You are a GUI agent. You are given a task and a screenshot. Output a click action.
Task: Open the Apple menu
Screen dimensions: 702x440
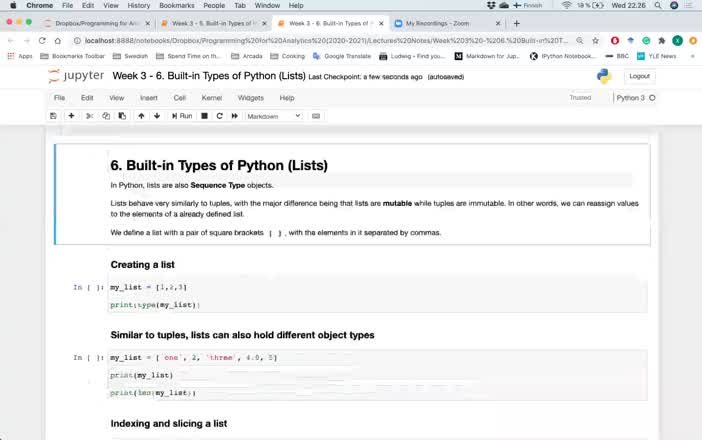13,5
